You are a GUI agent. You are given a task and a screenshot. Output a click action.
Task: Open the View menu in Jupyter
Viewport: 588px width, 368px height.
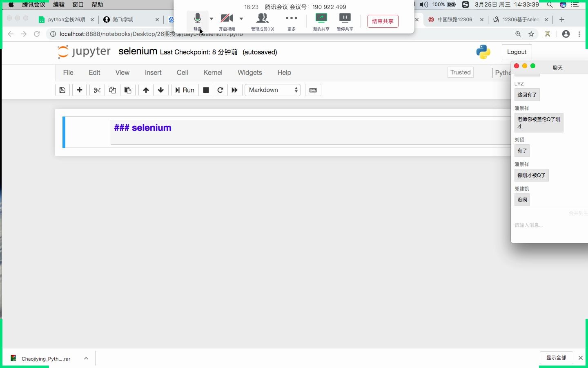[122, 72]
